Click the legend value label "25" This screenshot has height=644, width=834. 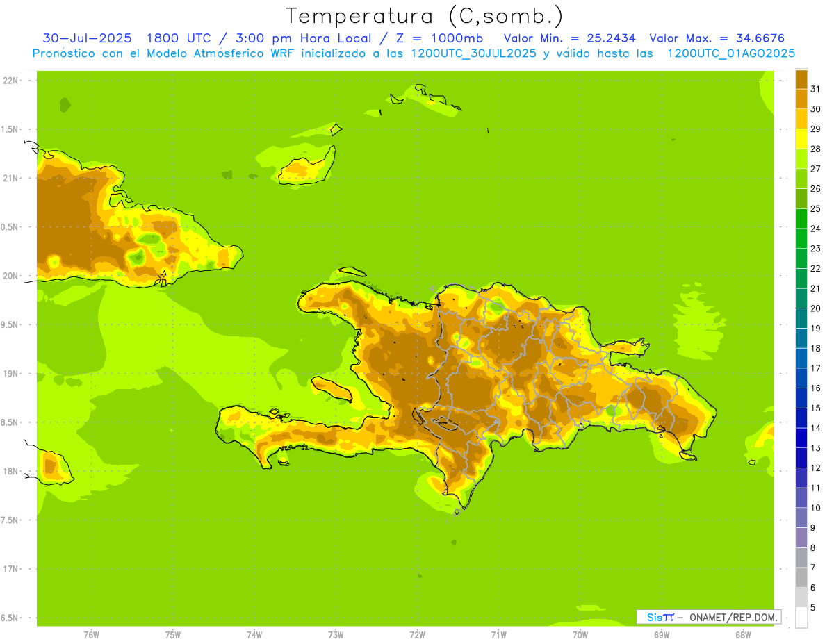[815, 208]
